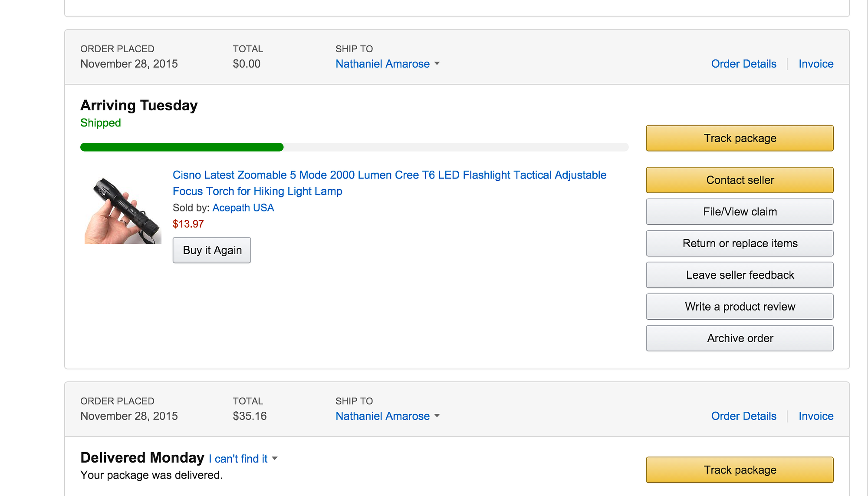Image resolution: width=868 pixels, height=496 pixels.
Task: Archive the flashlight order
Action: coord(740,338)
